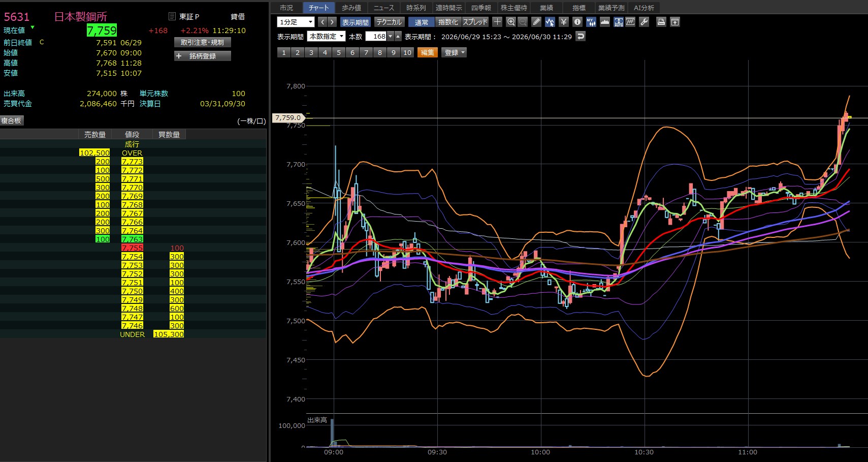
Task: Click the plus icon on 銘柄登録
Action: [x=179, y=56]
